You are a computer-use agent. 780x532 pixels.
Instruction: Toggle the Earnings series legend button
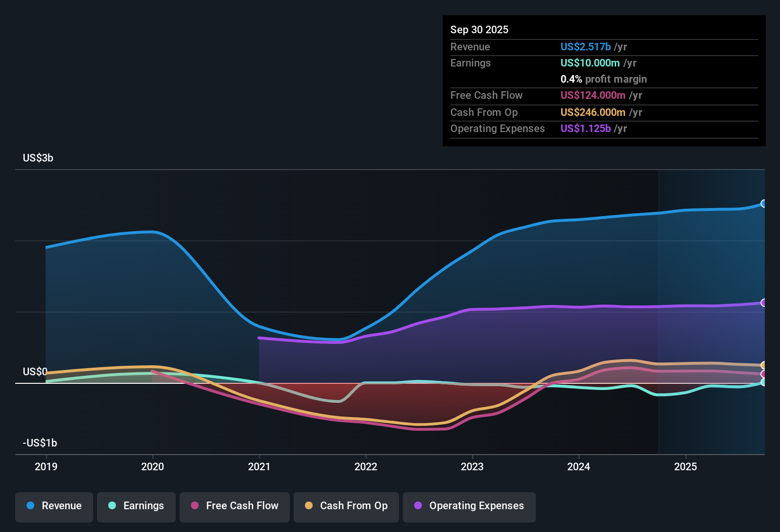pyautogui.click(x=136, y=506)
